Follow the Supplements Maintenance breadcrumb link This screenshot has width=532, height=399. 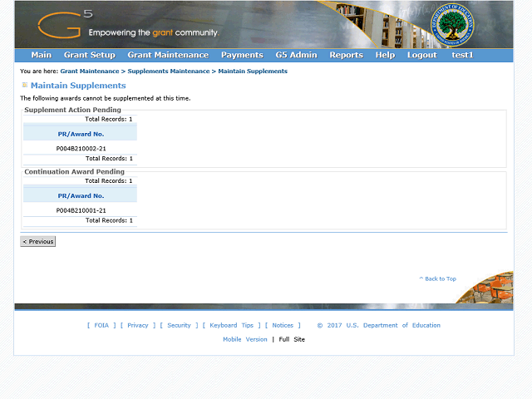169,71
